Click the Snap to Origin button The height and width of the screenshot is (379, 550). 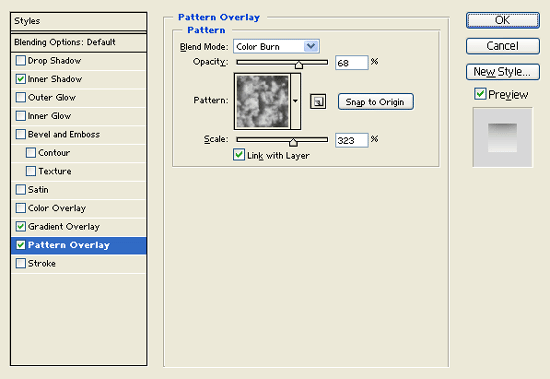pos(376,102)
